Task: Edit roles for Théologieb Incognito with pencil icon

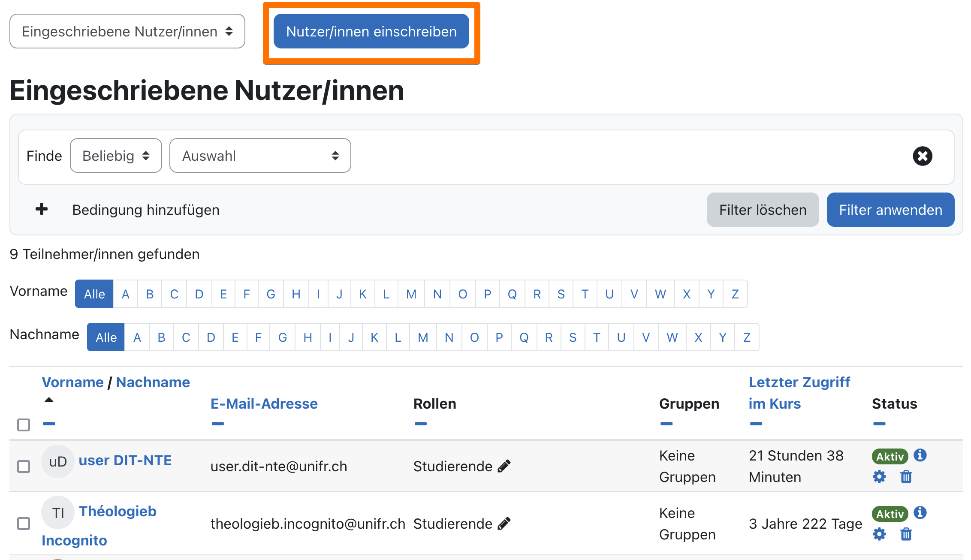Action: (504, 524)
